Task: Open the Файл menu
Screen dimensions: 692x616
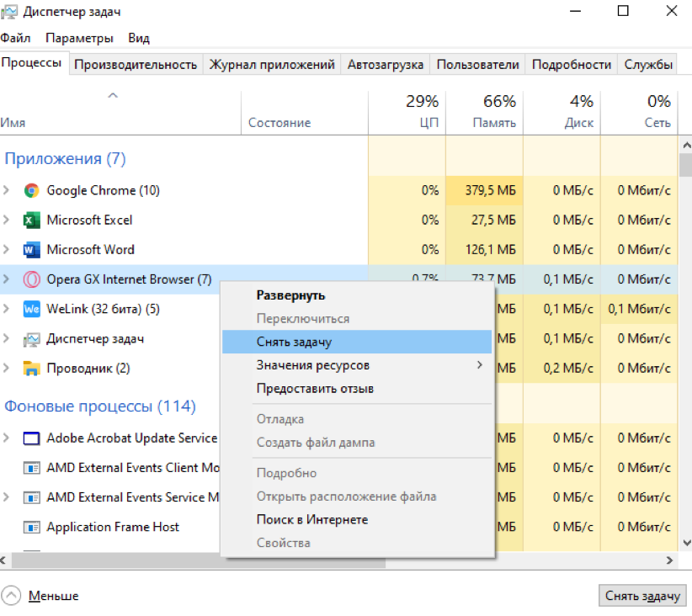Action: point(15,38)
